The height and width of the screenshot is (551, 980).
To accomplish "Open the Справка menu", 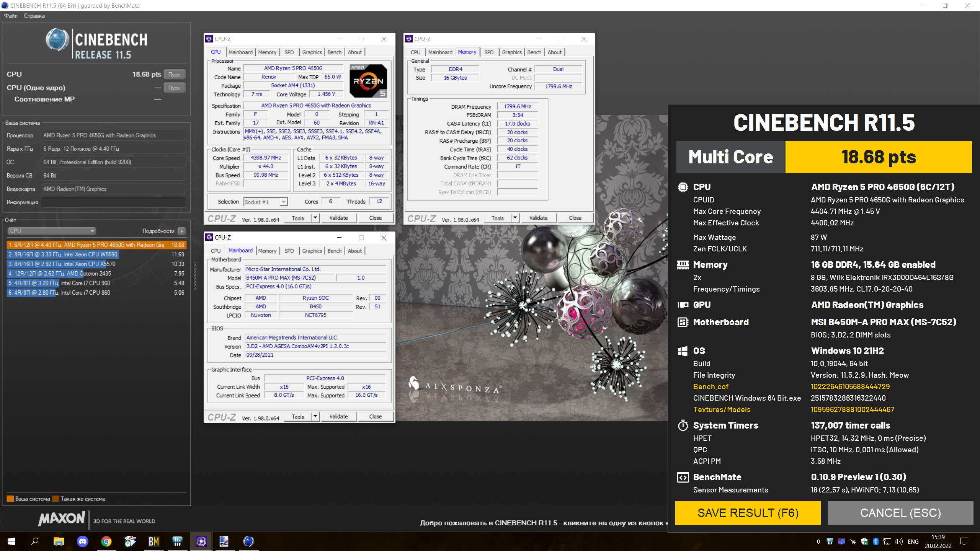I will (34, 16).
